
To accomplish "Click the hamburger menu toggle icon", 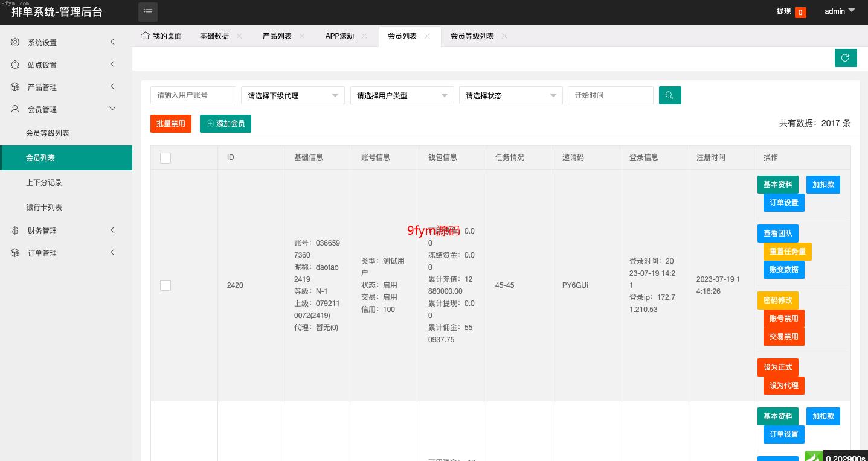I will 148,12.
